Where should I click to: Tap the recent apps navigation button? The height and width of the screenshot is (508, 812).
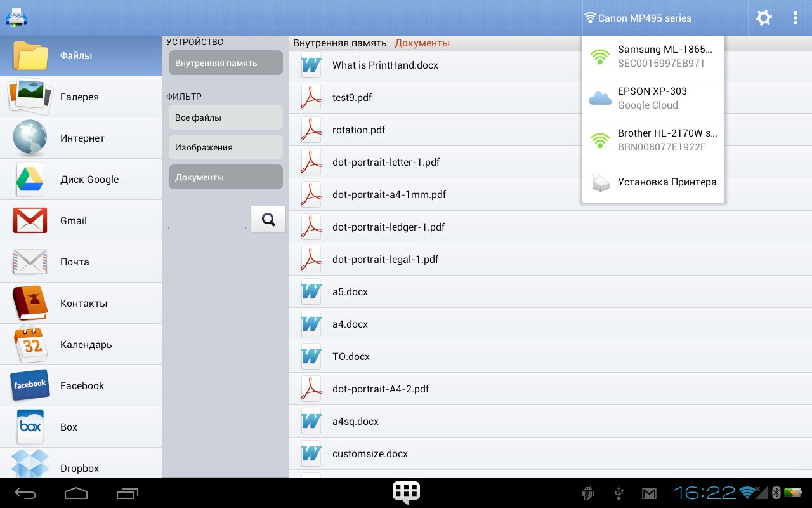tap(128, 493)
